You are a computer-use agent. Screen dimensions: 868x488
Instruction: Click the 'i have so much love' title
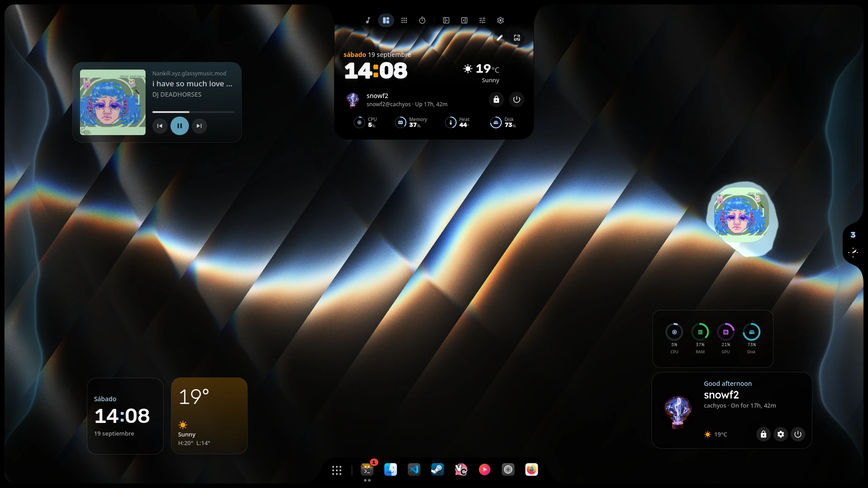click(x=192, y=84)
